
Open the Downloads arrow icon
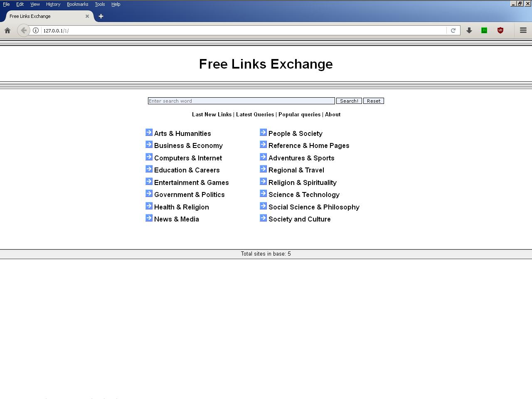(469, 30)
